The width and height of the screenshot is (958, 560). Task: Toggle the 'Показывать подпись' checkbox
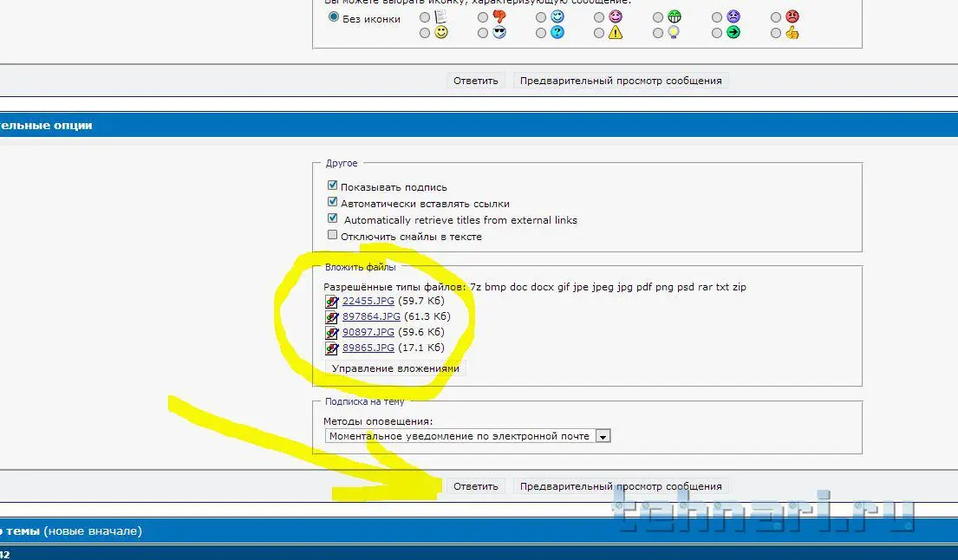click(x=332, y=185)
